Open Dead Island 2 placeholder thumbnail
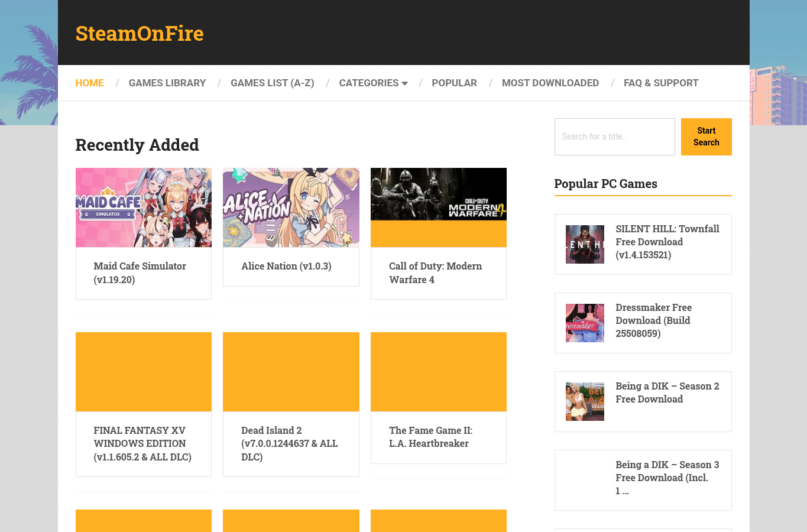The height and width of the screenshot is (532, 807). tap(291, 372)
